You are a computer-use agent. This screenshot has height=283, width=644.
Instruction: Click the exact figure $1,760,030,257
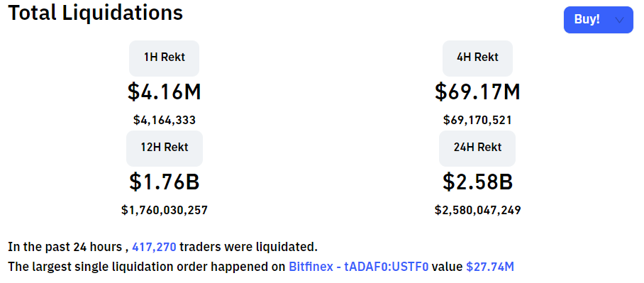tap(165, 210)
